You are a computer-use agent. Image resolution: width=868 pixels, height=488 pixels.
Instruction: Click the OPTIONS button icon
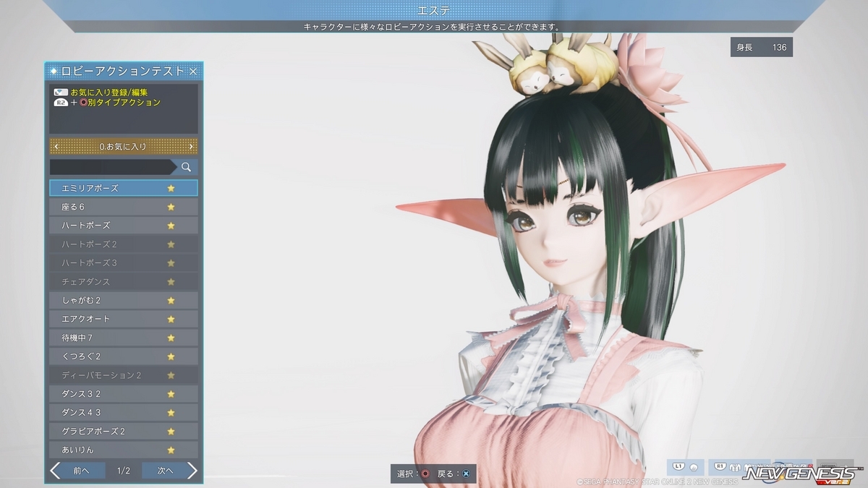tap(835, 467)
